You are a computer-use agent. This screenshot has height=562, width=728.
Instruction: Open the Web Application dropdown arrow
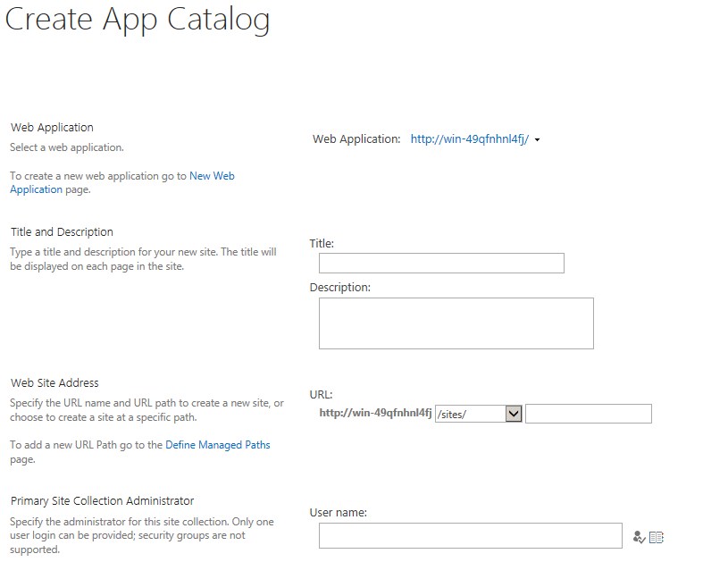coord(537,139)
